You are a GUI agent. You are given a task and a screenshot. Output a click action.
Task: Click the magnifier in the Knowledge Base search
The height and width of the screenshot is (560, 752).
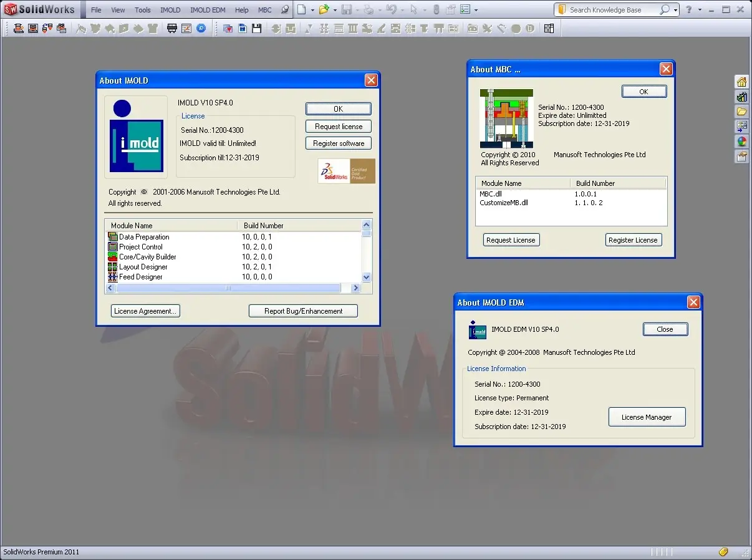point(665,9)
